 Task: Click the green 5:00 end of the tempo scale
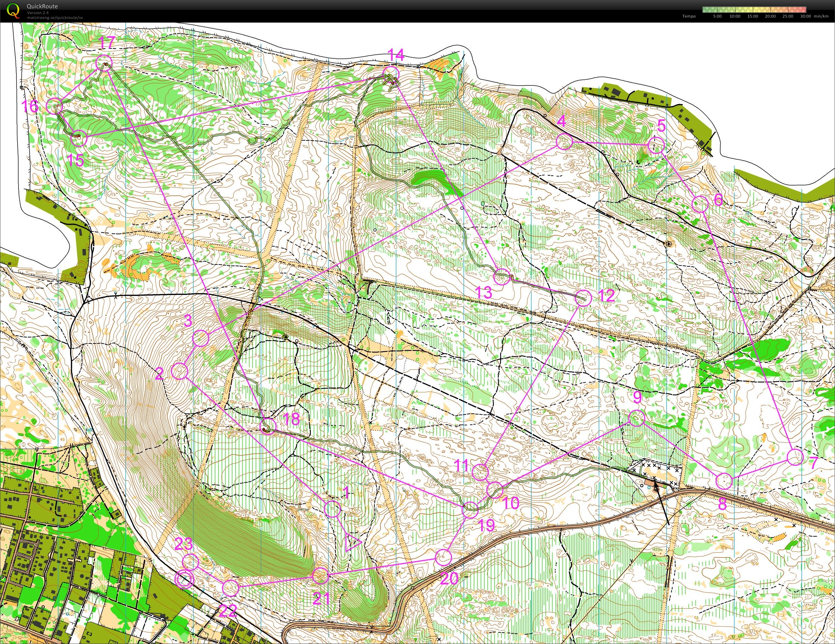(x=718, y=10)
